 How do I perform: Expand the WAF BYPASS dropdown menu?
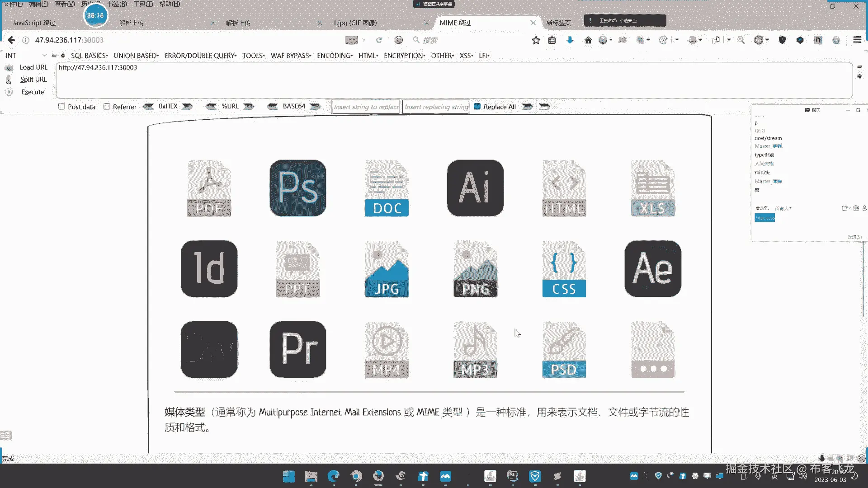tap(291, 56)
